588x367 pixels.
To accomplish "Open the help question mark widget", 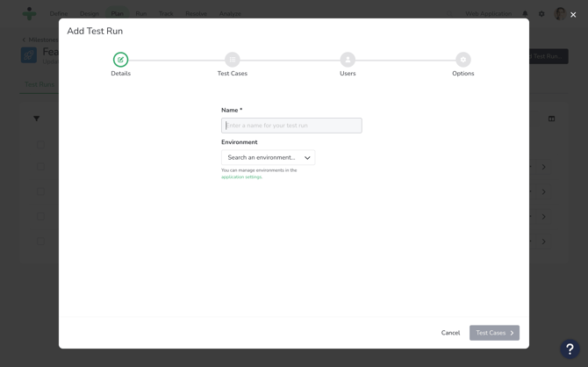I will tap(570, 349).
